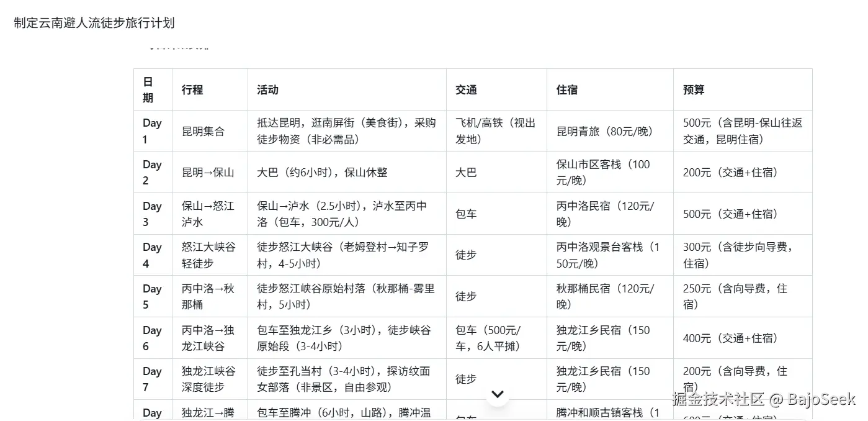Select the 怒江大峡谷轻徒步 cell
Image resolution: width=868 pixels, height=421 pixels.
tap(208, 255)
